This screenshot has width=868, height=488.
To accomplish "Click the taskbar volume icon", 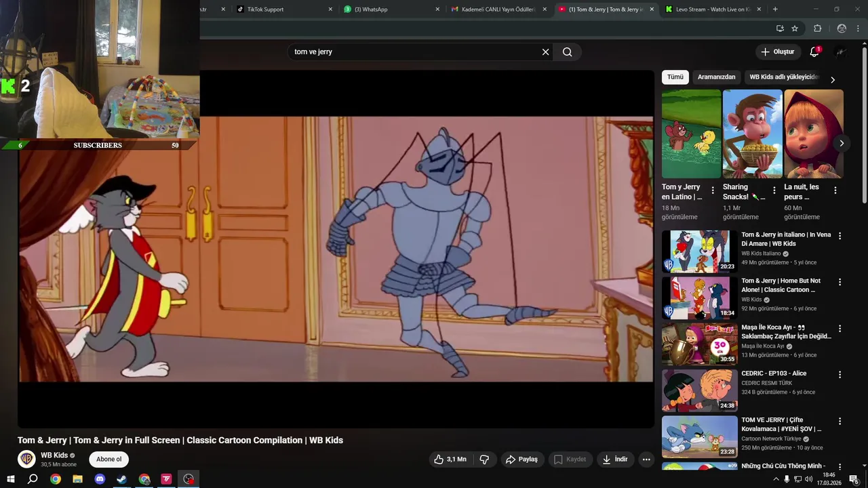I will [808, 479].
